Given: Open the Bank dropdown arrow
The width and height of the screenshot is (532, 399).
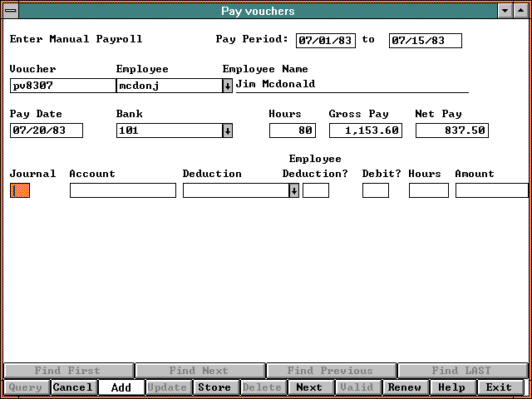Looking at the screenshot, I should 228,131.
